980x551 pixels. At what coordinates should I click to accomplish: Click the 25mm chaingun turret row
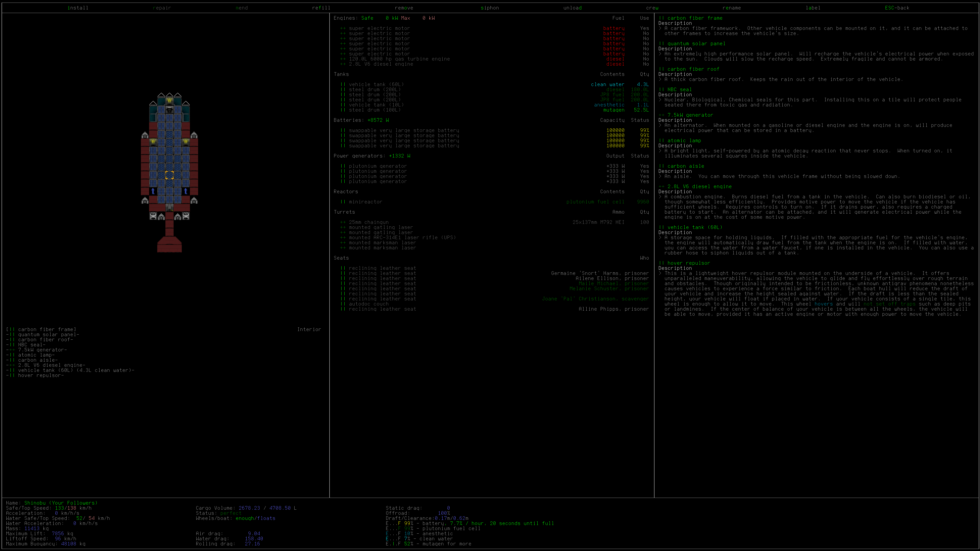tap(494, 223)
